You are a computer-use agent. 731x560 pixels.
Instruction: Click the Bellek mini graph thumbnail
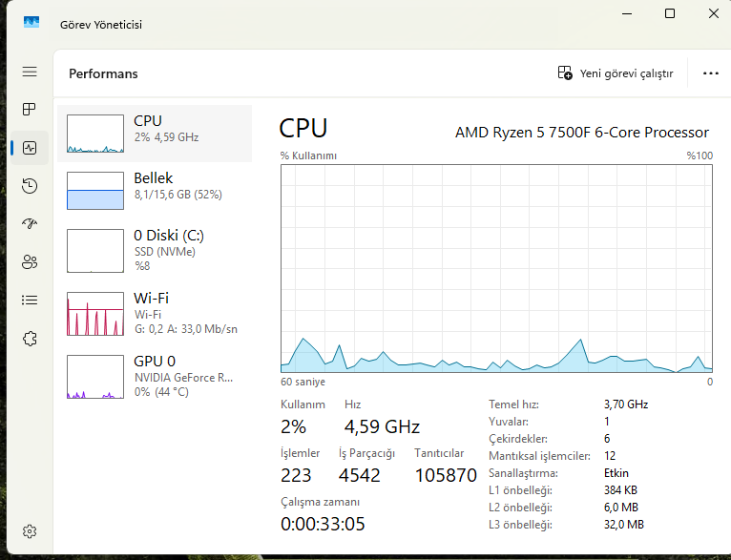tap(95, 191)
